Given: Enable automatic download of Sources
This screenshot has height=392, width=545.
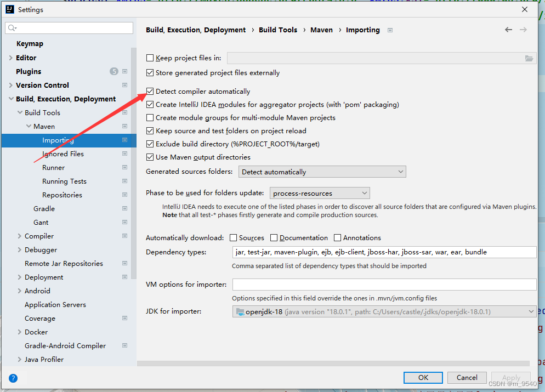Looking at the screenshot, I should click(x=233, y=238).
